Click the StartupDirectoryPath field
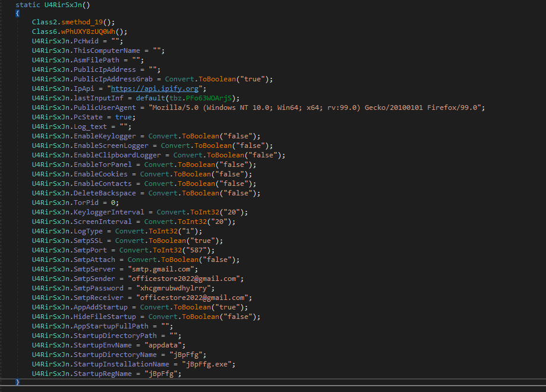546x392 pixels. (x=115, y=336)
